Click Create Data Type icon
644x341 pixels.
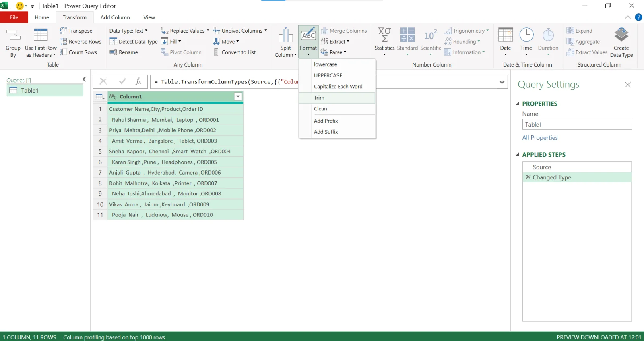621,35
